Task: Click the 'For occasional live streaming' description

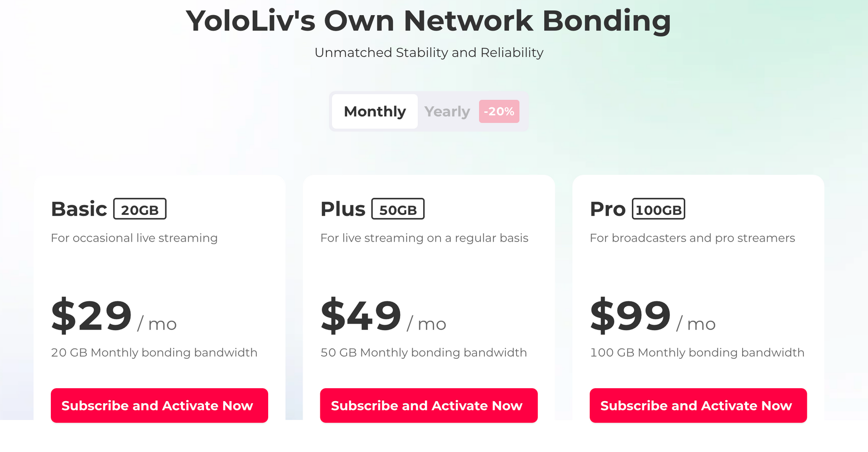Action: point(134,238)
